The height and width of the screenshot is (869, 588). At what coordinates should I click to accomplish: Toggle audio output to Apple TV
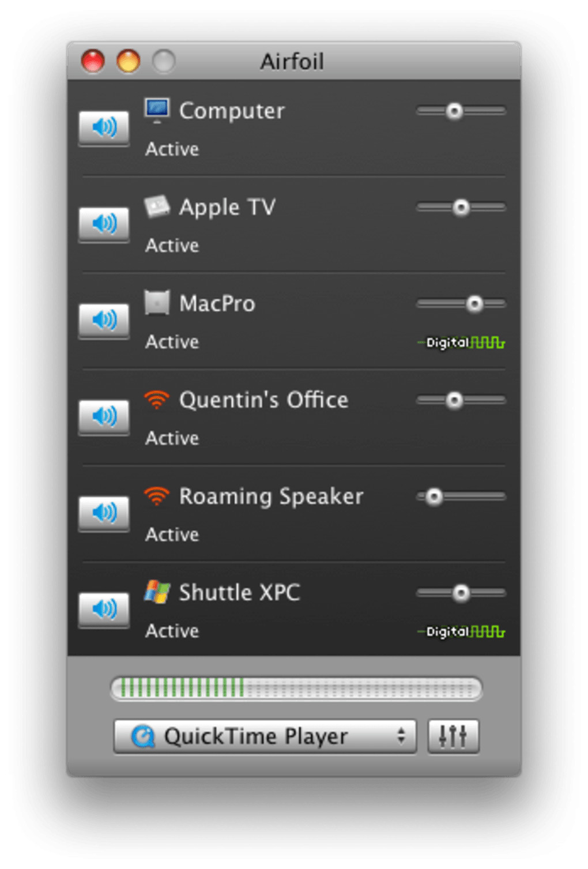click(104, 224)
